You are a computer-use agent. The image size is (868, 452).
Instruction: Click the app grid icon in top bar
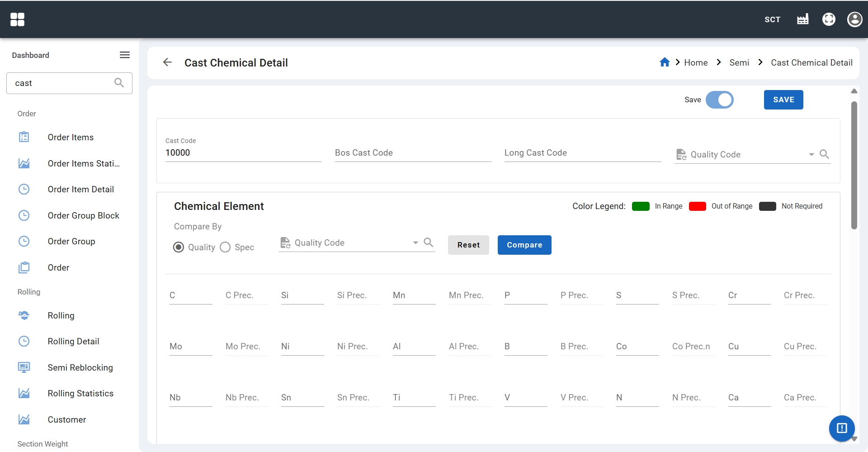click(17, 19)
